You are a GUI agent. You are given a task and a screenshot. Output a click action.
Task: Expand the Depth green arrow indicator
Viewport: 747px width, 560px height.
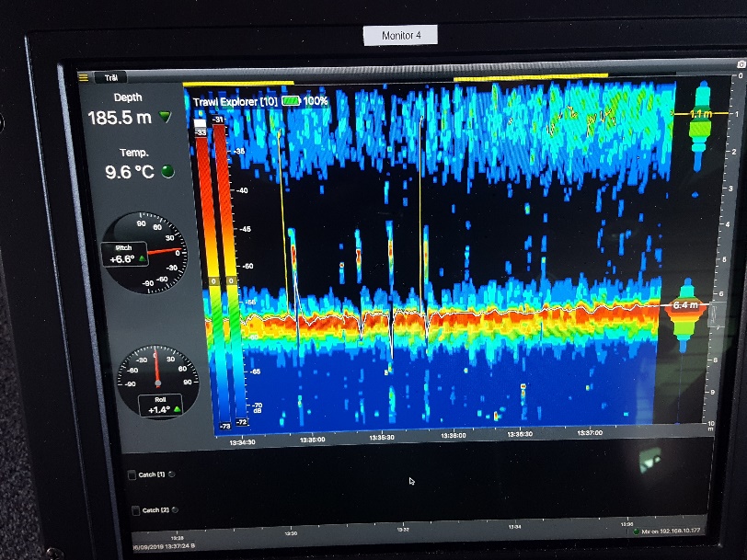click(165, 117)
